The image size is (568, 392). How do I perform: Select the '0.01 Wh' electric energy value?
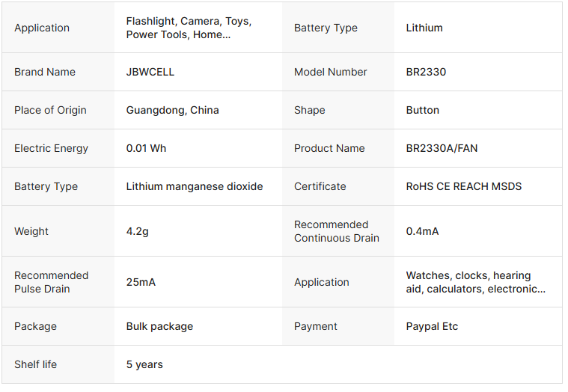tap(146, 148)
